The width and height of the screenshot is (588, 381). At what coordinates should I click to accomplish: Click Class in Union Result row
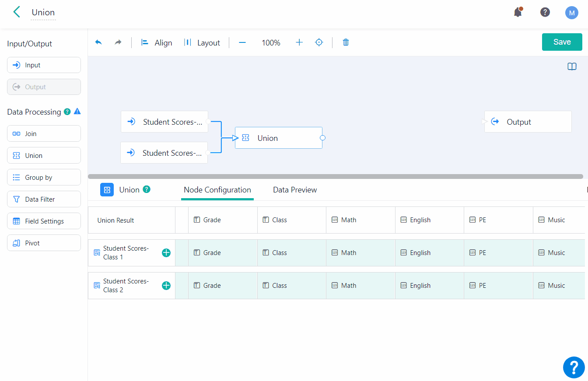click(x=292, y=220)
